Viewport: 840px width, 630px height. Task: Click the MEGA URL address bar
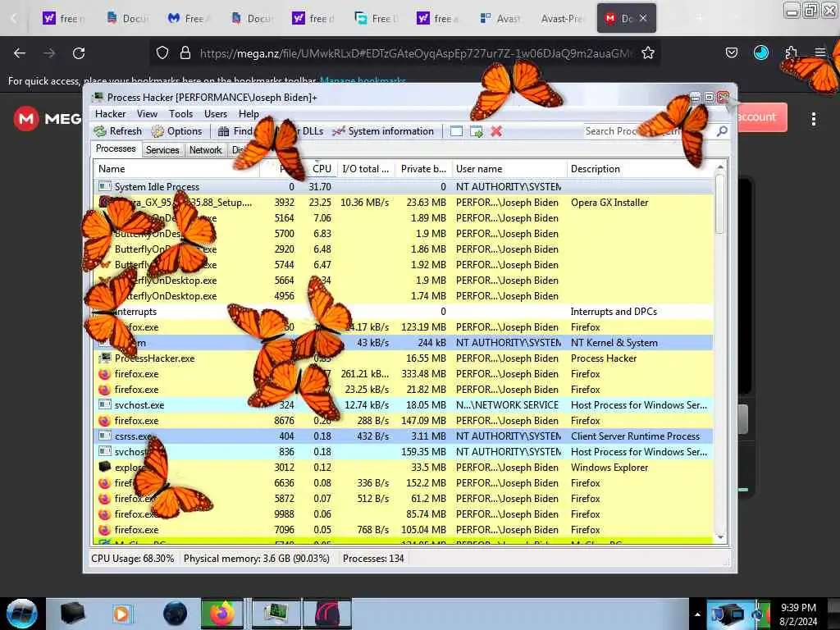click(415, 53)
